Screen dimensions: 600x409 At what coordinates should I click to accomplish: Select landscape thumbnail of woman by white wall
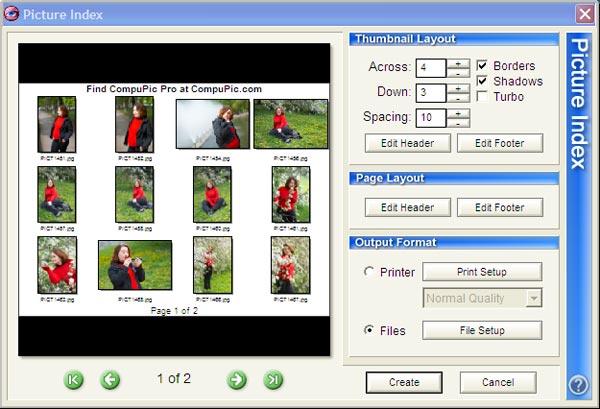point(213,124)
